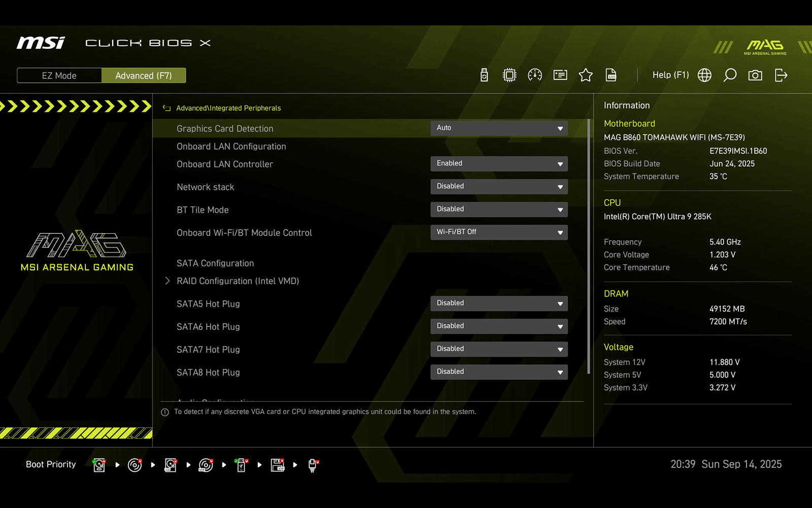Click the CPU heading in Information panel

click(612, 203)
